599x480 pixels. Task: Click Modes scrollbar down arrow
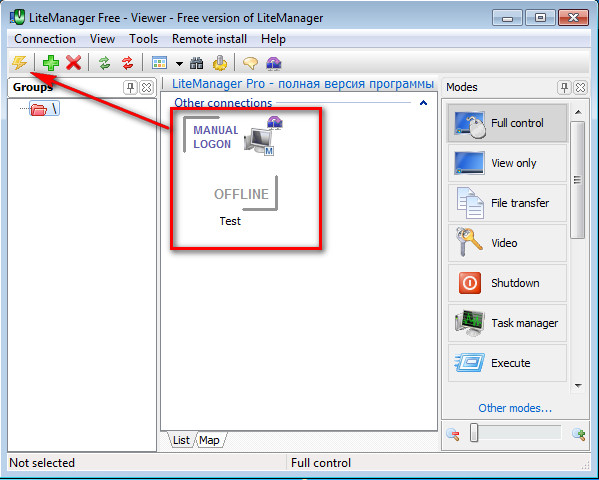tap(578, 385)
